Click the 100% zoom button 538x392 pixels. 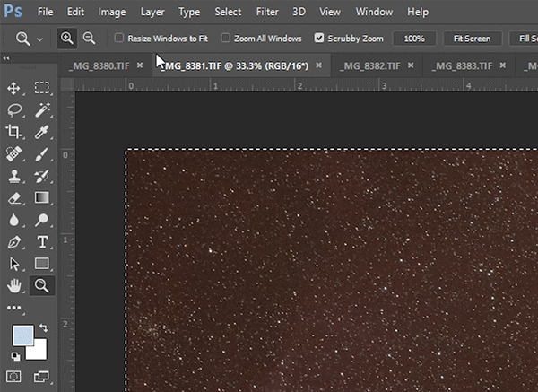414,39
